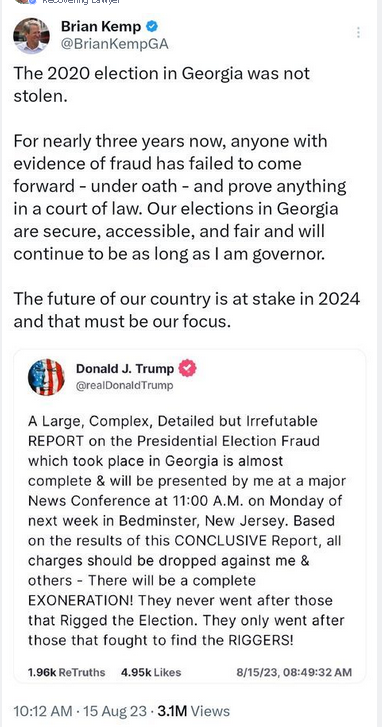Click the 8/15/23, 08:49:32 AM timestamp
Screen dimensions: 385x727
[x=294, y=672]
